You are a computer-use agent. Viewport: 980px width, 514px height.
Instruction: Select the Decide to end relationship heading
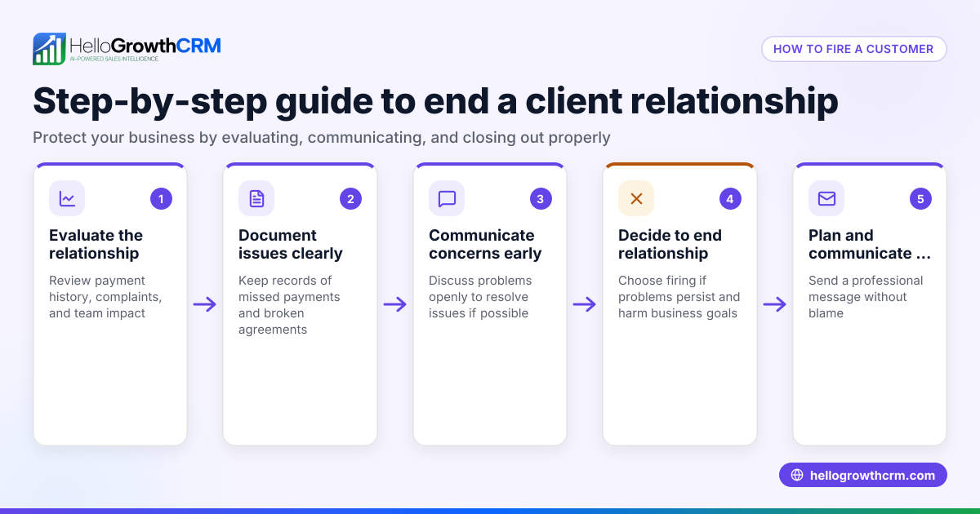click(x=670, y=244)
